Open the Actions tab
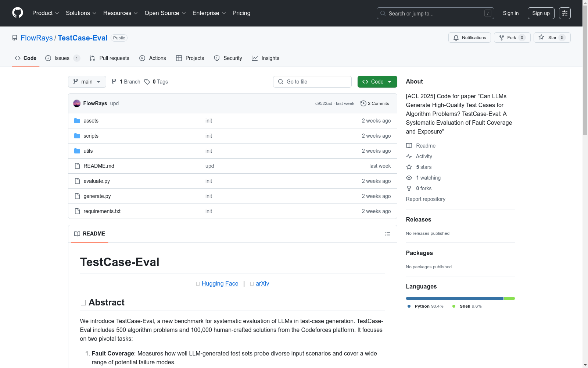The height and width of the screenshot is (368, 588). (153, 58)
